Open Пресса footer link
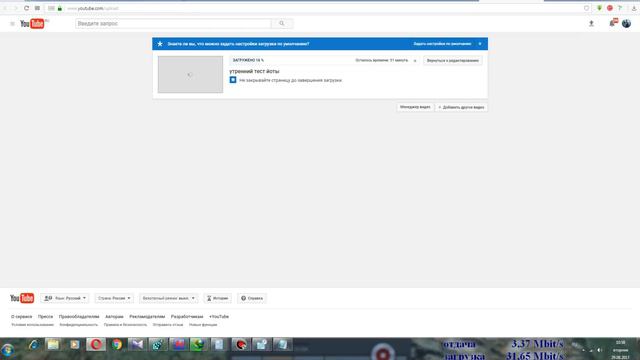This screenshot has width=640, height=360. (x=45, y=317)
